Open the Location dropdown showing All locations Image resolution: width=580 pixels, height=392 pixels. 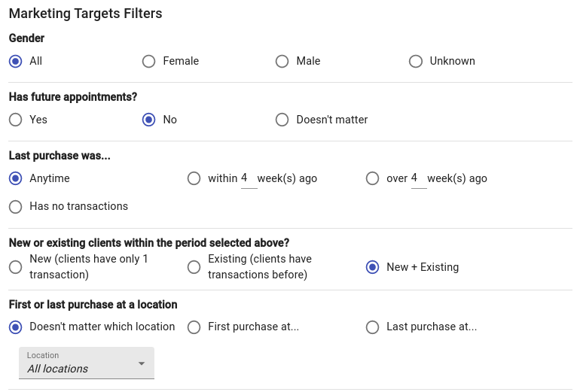[x=87, y=363]
